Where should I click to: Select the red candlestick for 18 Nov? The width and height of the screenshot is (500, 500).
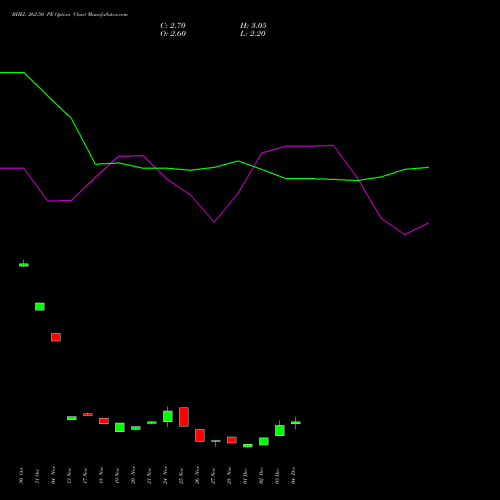tap(104, 421)
